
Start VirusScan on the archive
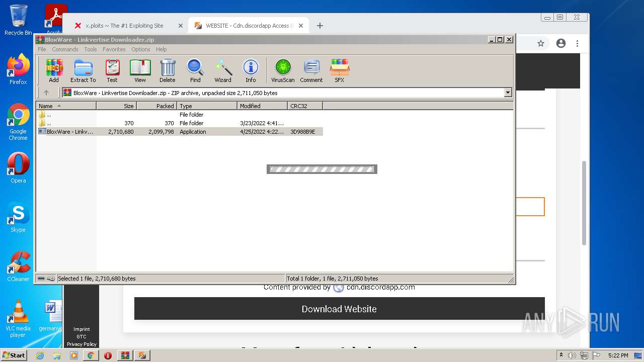[283, 70]
